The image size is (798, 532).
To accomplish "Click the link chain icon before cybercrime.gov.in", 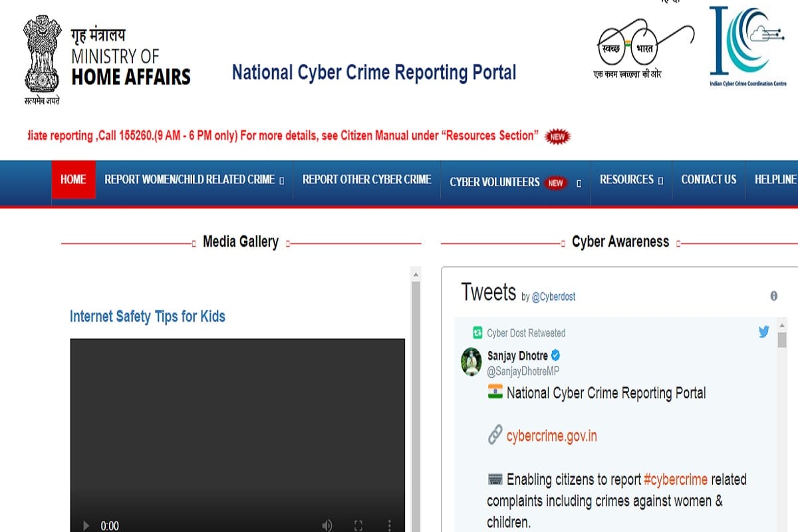I will [x=495, y=436].
